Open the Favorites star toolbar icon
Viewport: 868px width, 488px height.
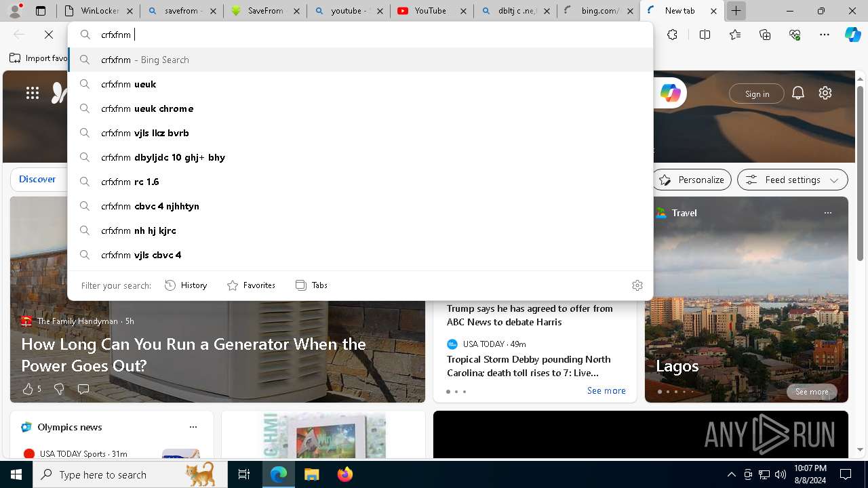735,35
